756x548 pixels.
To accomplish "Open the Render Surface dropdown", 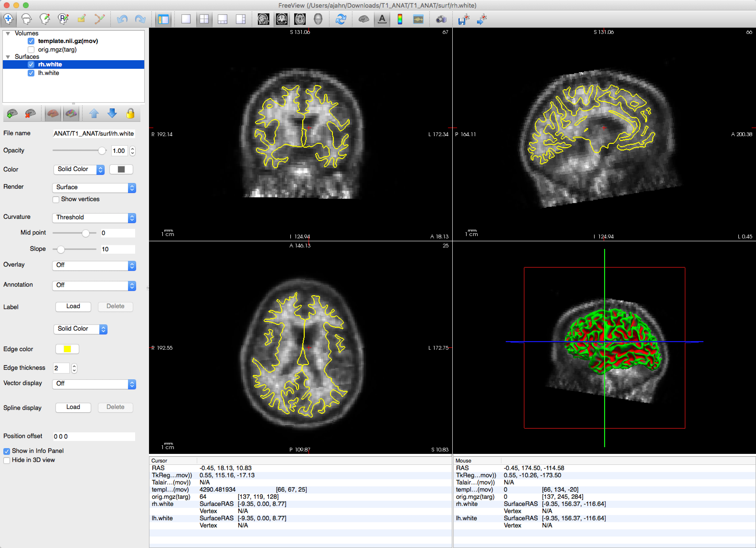I will [x=94, y=188].
